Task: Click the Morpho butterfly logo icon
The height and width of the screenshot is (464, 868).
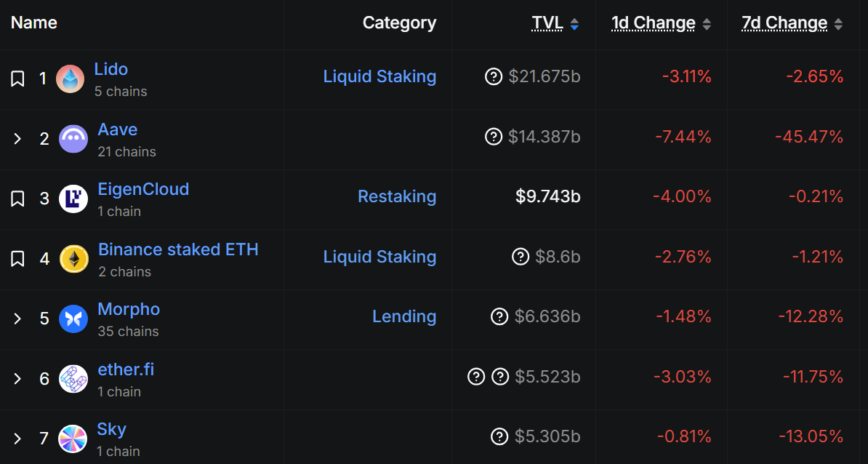Action: click(73, 319)
